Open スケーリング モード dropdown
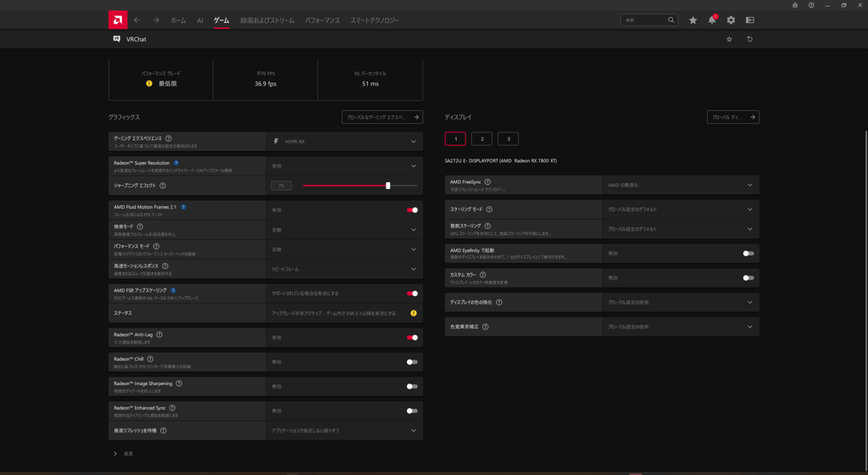This screenshot has height=475, width=868. point(681,210)
